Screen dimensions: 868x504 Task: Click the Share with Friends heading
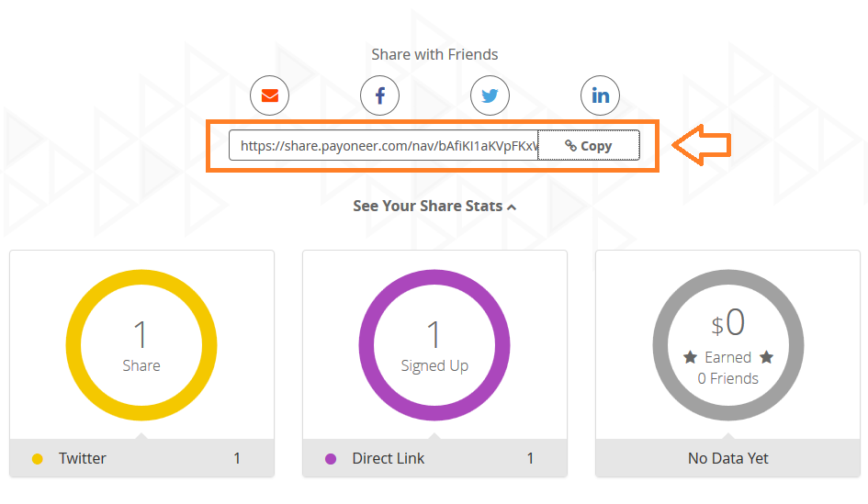[x=434, y=54]
